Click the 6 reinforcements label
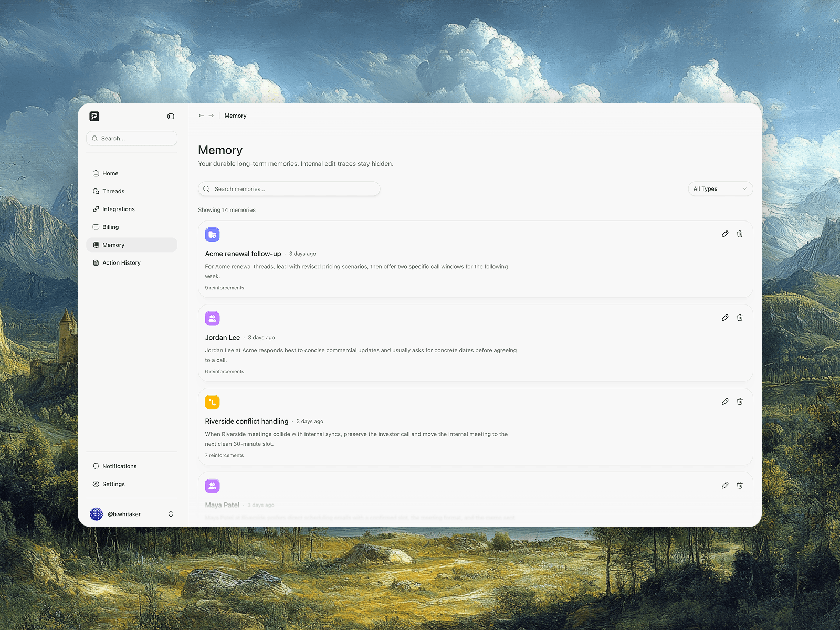 click(225, 372)
